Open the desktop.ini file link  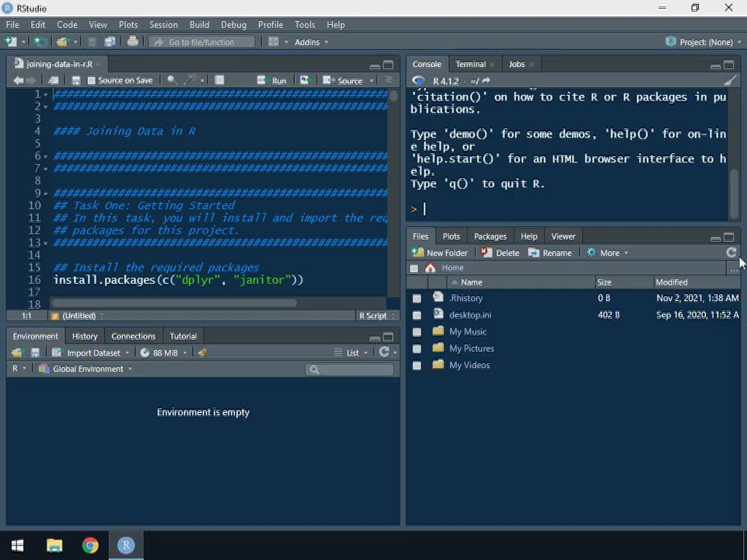coord(470,315)
